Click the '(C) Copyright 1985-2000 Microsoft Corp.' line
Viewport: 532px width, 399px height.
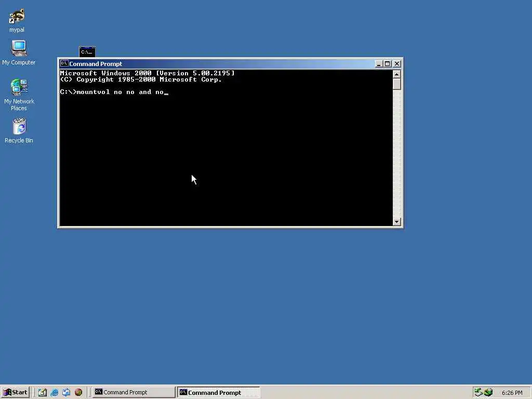point(141,79)
